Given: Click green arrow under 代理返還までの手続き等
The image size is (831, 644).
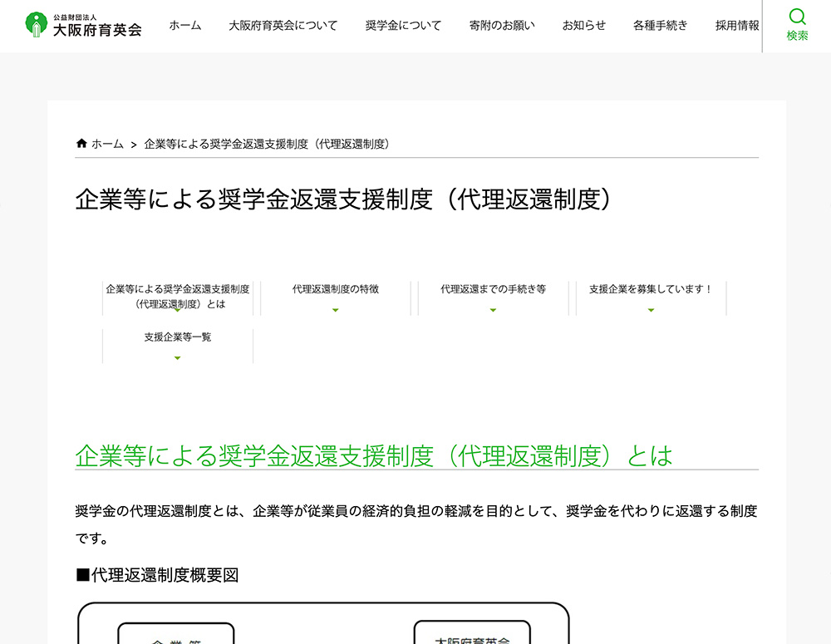Looking at the screenshot, I should tap(493, 311).
